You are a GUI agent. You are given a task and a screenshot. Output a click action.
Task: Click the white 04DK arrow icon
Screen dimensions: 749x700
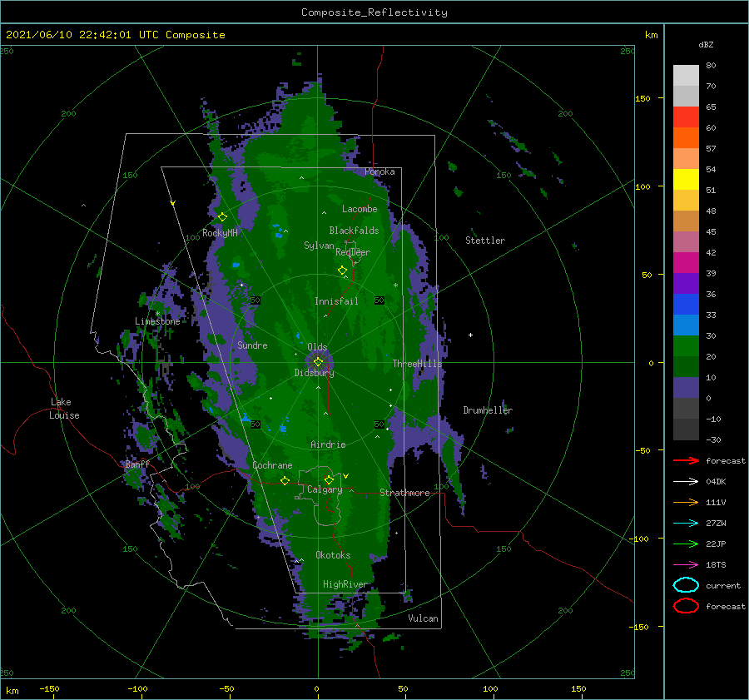(686, 481)
